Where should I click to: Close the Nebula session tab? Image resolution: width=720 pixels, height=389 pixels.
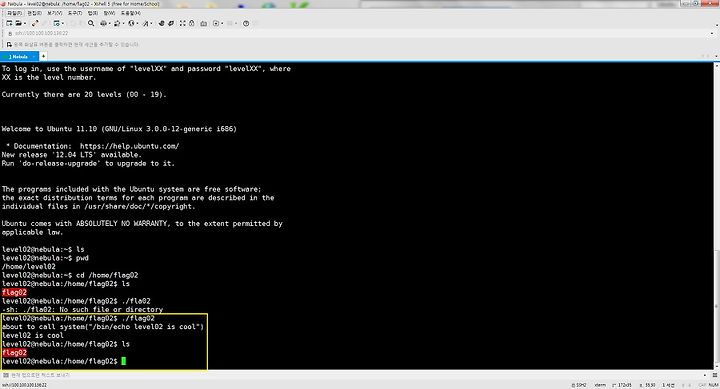pyautogui.click(x=34, y=56)
